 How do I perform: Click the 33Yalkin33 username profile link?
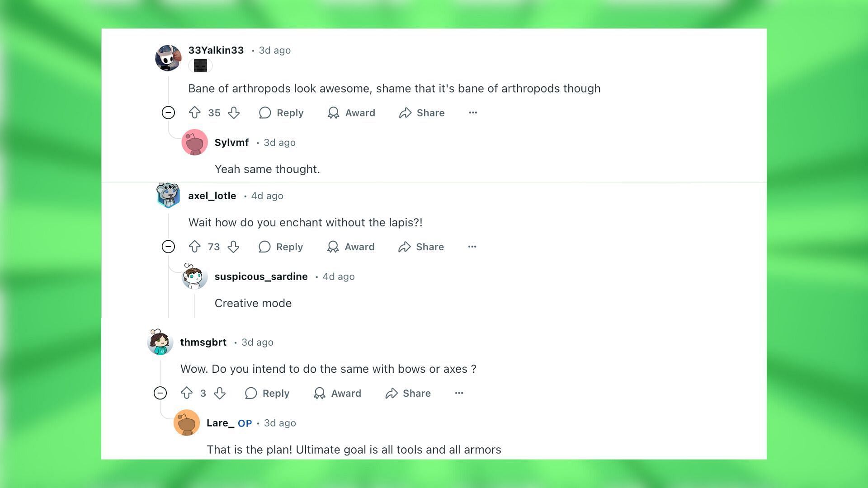point(217,50)
